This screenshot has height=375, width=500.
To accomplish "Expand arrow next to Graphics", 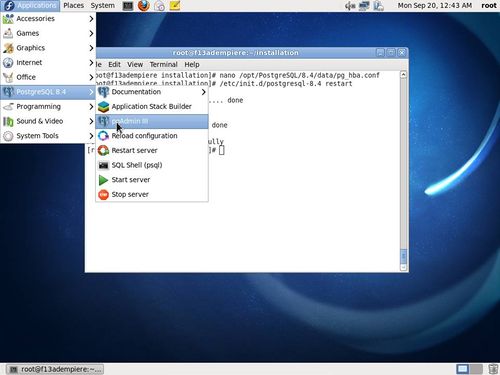I will 91,48.
